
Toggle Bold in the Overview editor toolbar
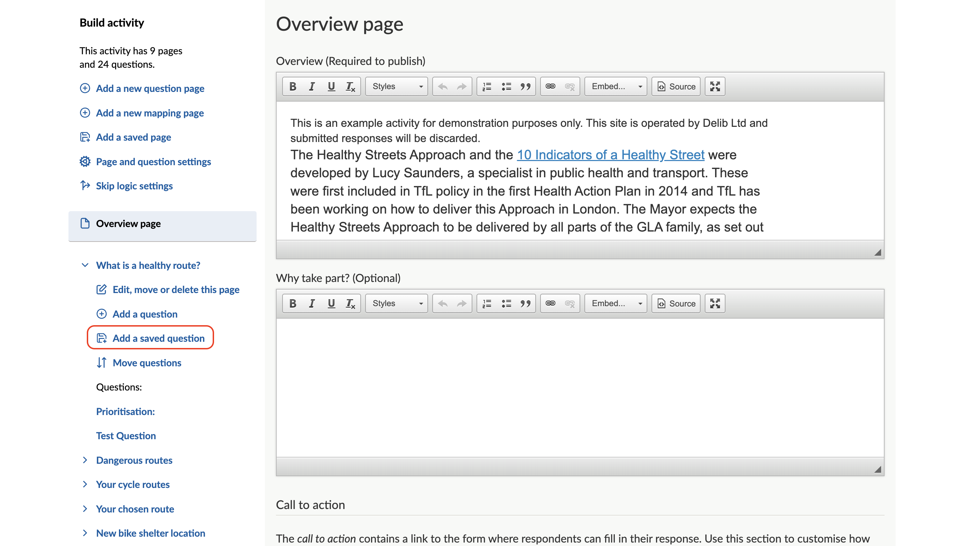coord(293,86)
